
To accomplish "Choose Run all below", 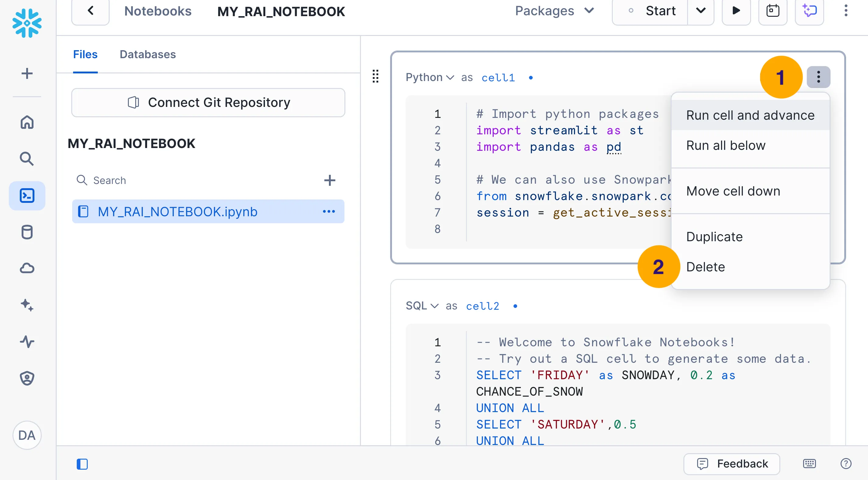I will (x=750, y=145).
